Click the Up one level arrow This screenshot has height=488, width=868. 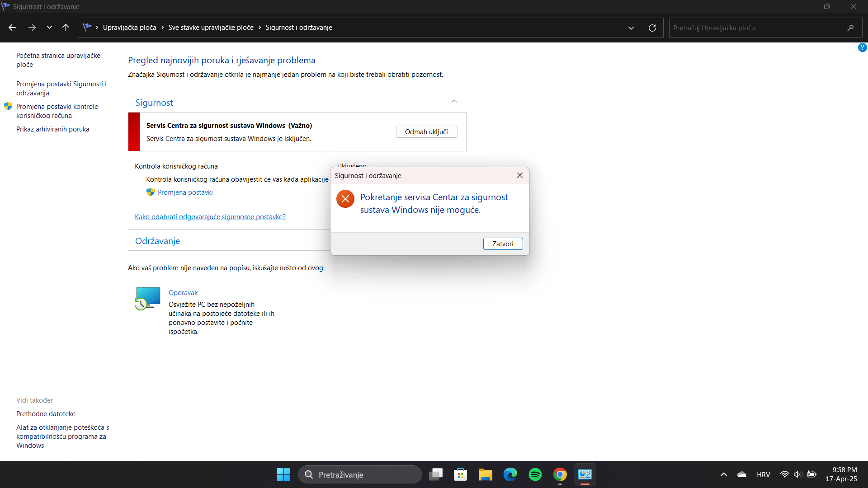[x=66, y=28]
